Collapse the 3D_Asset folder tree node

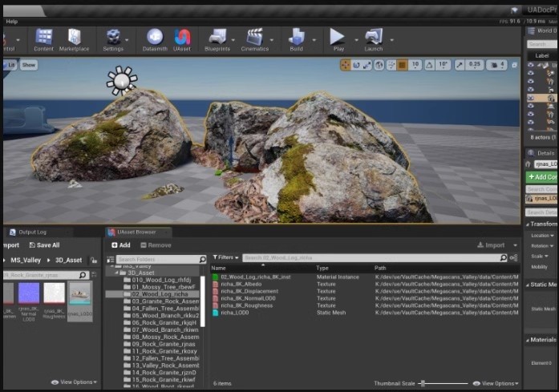coord(116,273)
